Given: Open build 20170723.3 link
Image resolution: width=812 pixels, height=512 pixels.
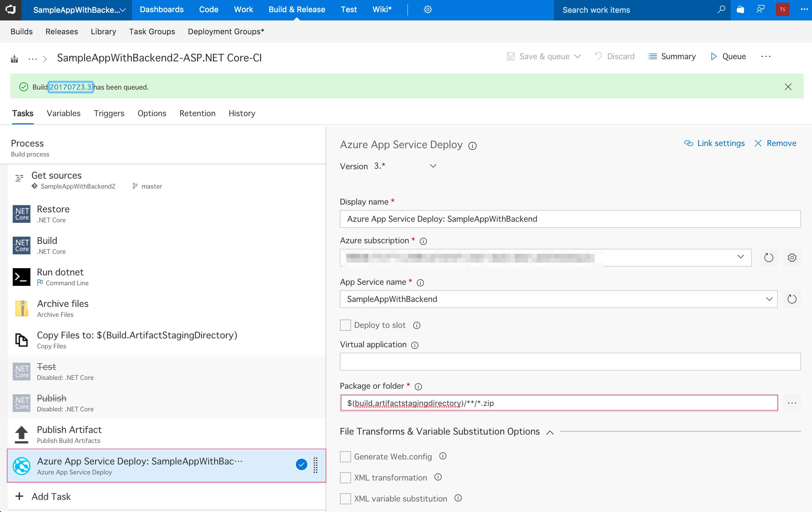Looking at the screenshot, I should coord(70,87).
